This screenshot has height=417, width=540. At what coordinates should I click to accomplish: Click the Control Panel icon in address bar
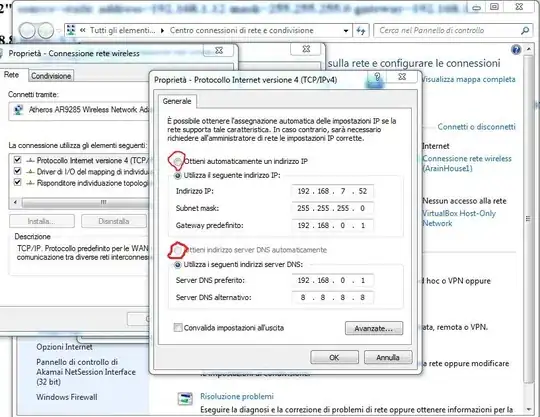71,30
